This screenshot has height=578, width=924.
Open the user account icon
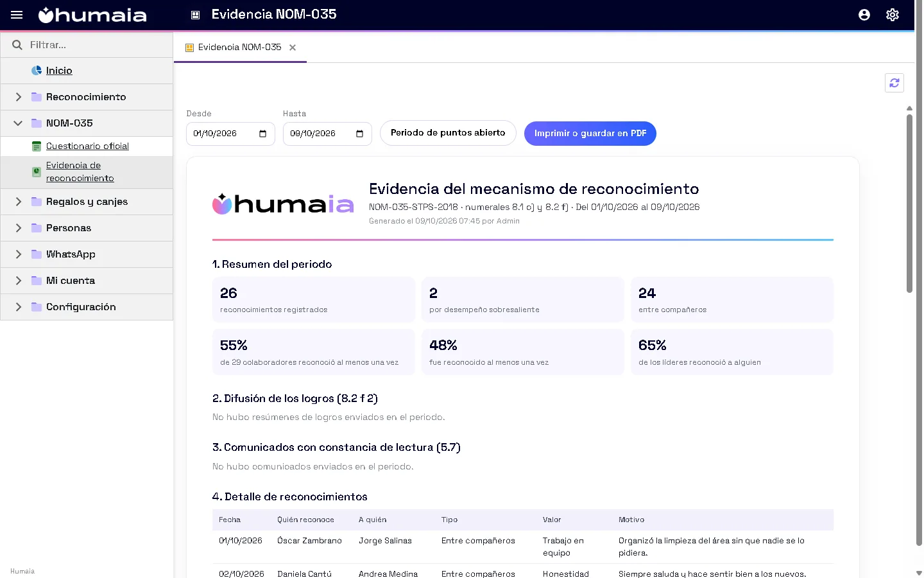coord(864,15)
